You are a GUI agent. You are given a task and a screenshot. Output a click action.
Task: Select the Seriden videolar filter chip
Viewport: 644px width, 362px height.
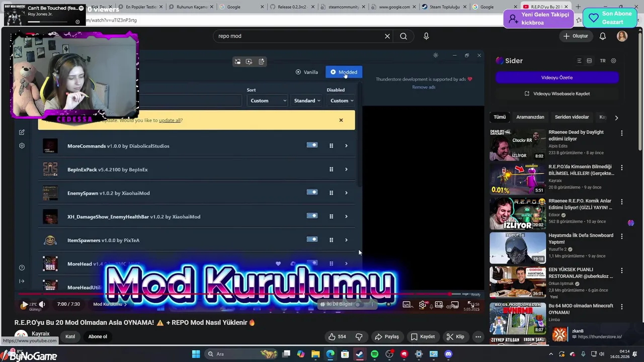[572, 117]
